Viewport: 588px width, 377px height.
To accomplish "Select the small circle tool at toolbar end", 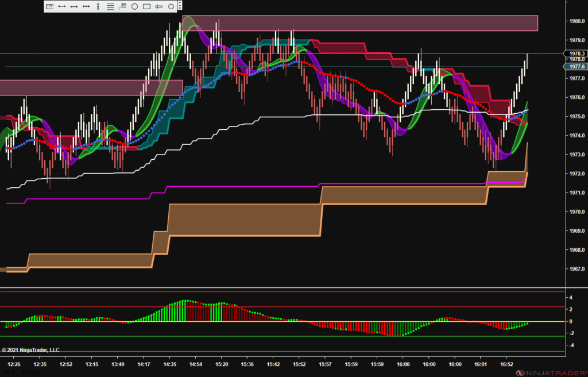I will (x=171, y=6).
